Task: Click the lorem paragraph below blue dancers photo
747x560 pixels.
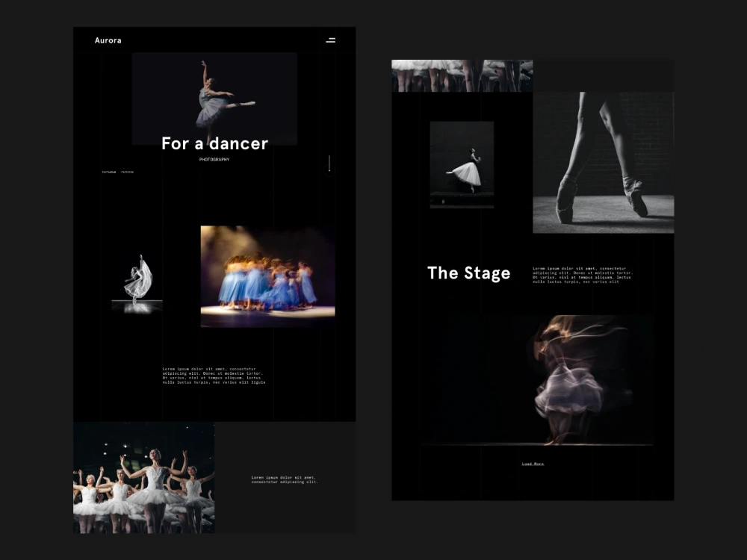Action: pyautogui.click(x=214, y=376)
